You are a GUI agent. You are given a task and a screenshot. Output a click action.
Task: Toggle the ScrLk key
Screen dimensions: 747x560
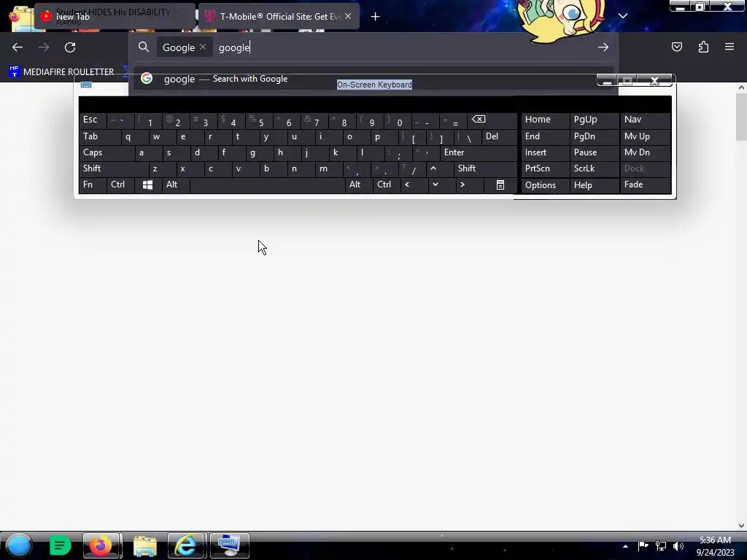595,168
